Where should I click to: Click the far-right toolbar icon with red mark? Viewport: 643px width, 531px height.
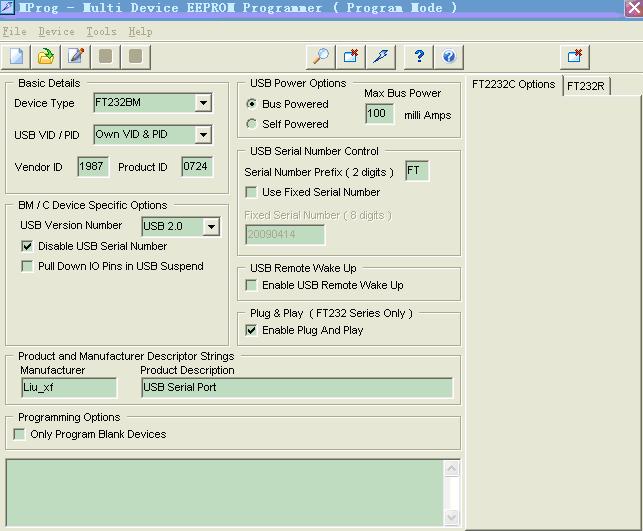(574, 56)
